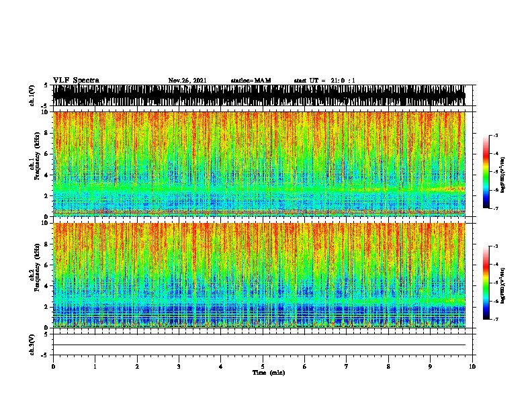532x411 pixels.
Task: Click the "VLF Spectra" plot title
Action: coord(76,81)
